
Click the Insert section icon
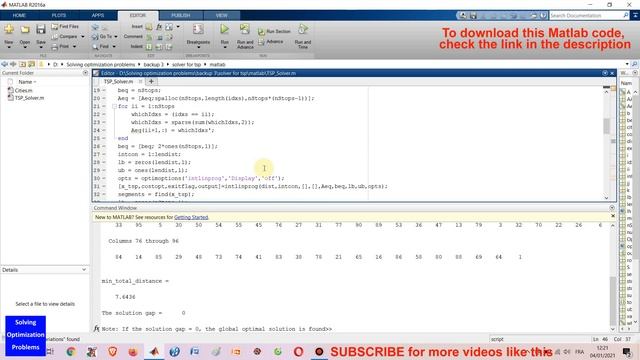tap(149, 27)
